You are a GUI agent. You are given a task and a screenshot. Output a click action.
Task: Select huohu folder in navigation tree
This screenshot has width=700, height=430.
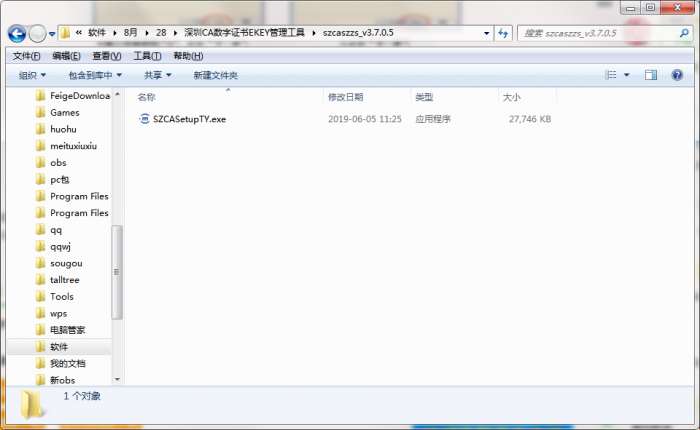click(63, 129)
